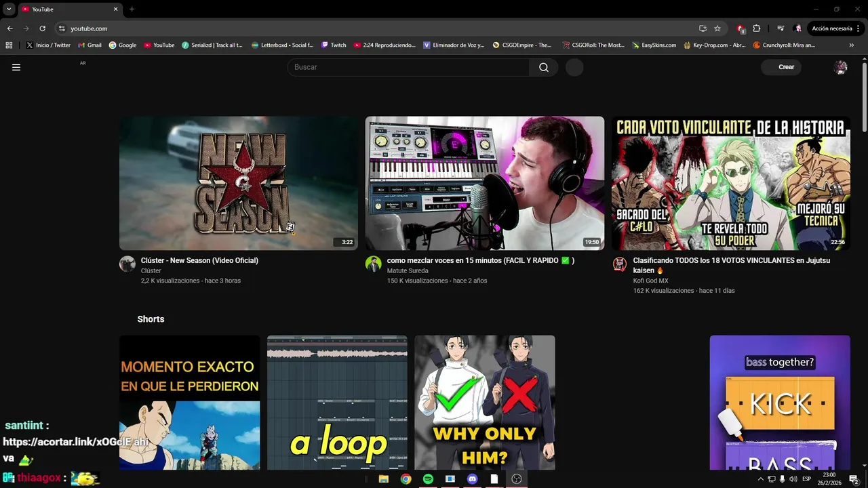Open video title Clúster - New Season
Viewport: 868px width, 488px height.
coord(199,260)
